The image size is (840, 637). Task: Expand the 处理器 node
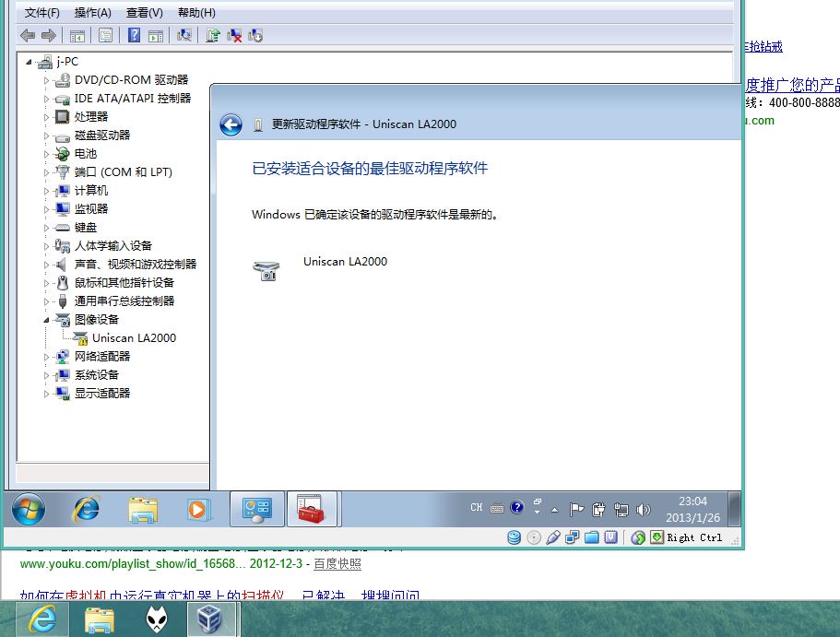tap(47, 117)
